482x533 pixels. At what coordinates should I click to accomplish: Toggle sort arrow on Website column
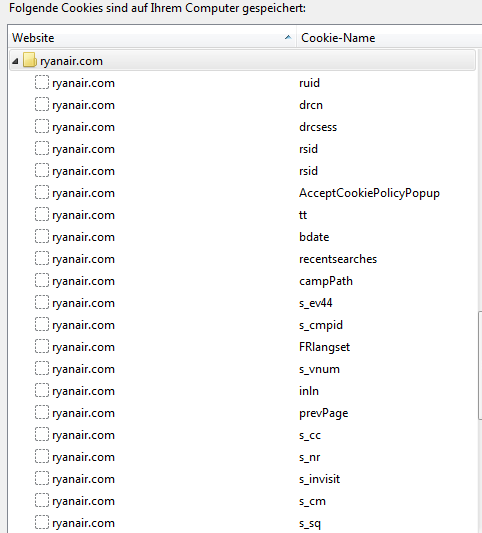pyautogui.click(x=288, y=37)
